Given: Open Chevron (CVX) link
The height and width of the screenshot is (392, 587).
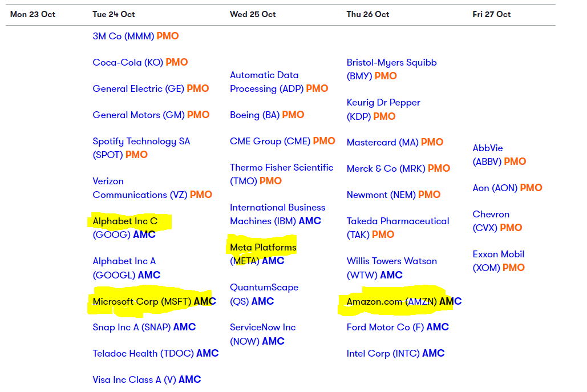Looking at the screenshot, I should (491, 221).
